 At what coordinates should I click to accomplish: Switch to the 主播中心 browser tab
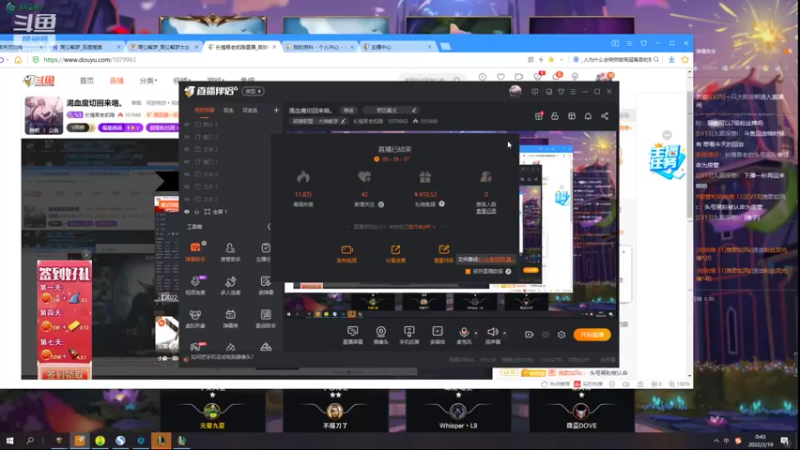pyautogui.click(x=398, y=47)
